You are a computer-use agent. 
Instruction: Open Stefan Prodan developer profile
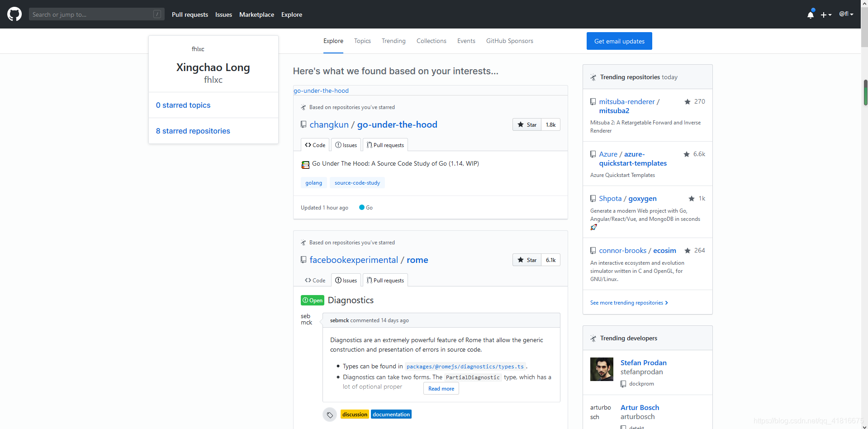click(x=643, y=362)
